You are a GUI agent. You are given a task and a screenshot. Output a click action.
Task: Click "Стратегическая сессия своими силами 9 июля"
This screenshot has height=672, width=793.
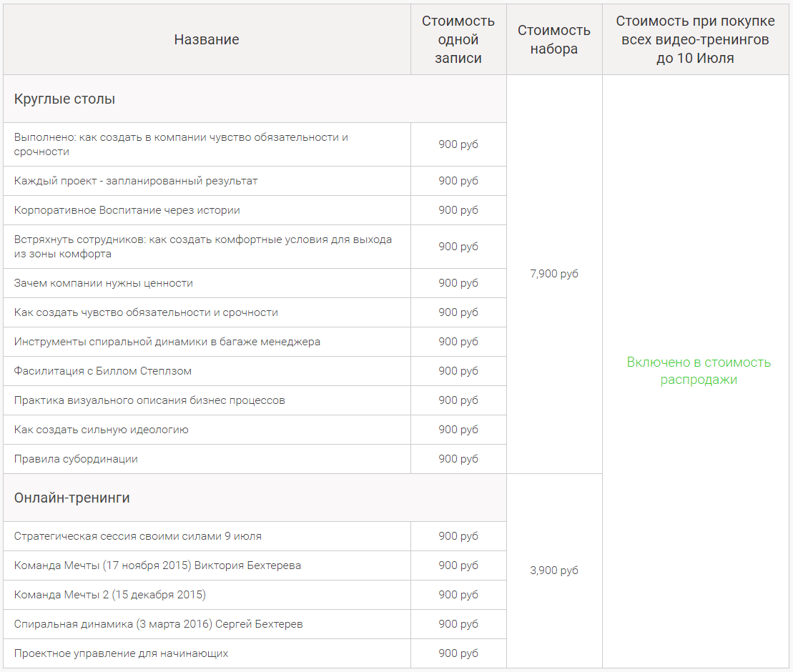tap(138, 536)
